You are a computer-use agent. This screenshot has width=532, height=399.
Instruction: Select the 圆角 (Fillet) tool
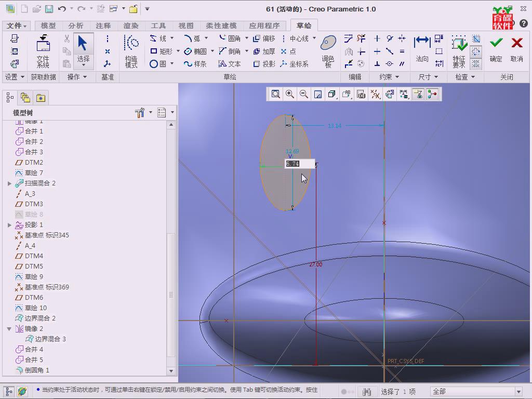coord(230,38)
